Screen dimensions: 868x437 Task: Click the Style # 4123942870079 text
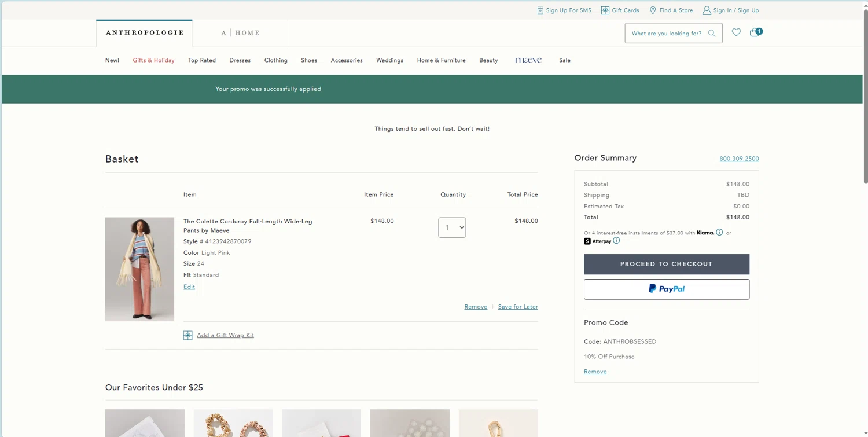[217, 241]
